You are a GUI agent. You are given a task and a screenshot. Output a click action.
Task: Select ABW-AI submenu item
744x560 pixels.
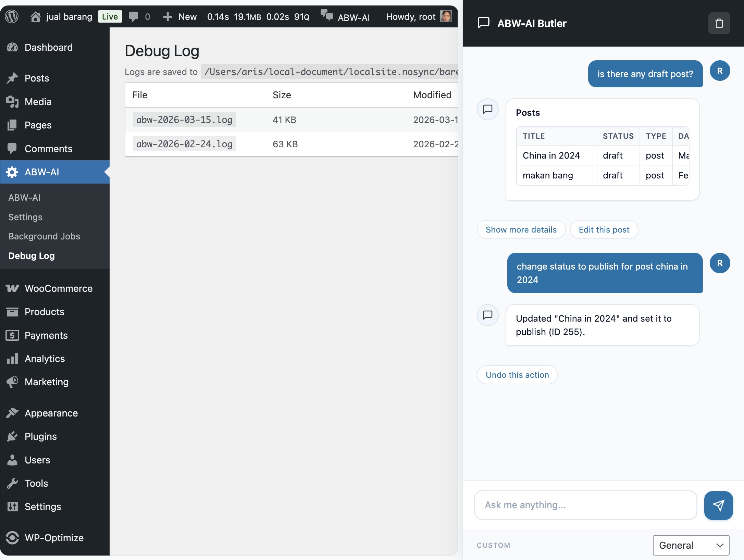click(24, 198)
